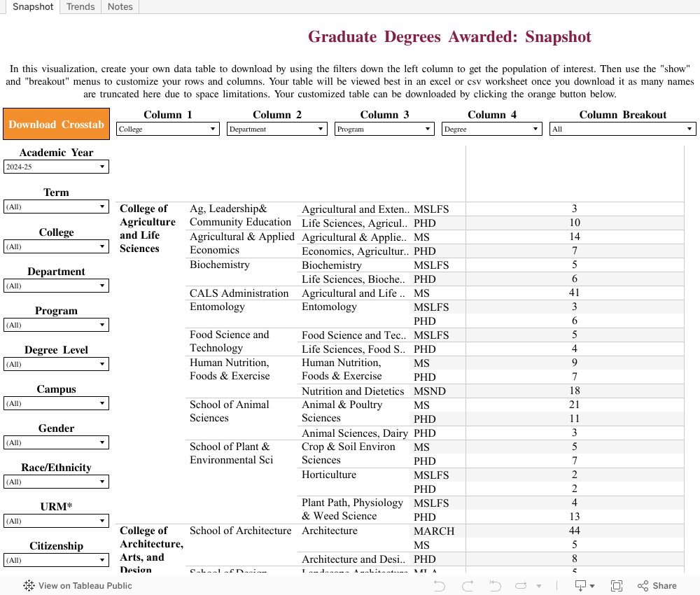
Task: Click the Refresh data icon
Action: click(x=521, y=586)
